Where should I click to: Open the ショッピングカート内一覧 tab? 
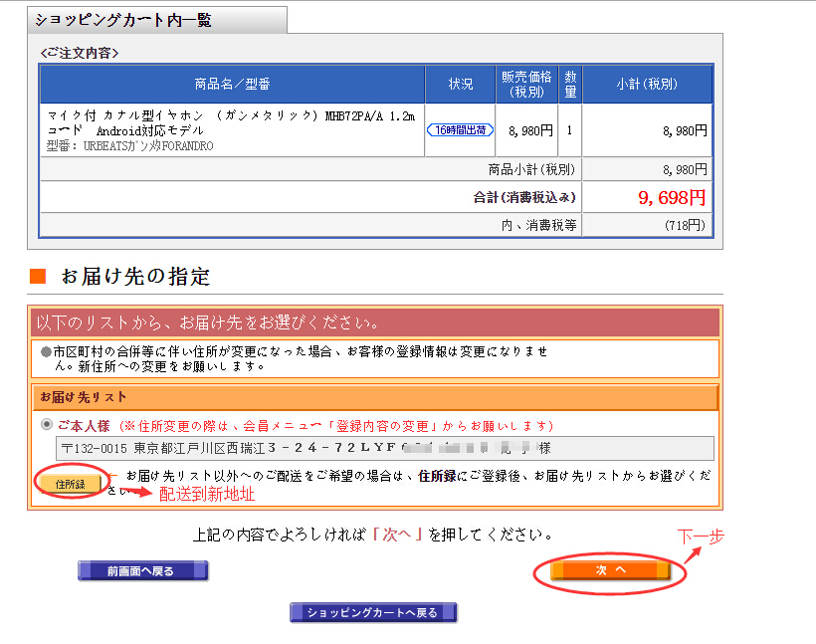point(124,20)
